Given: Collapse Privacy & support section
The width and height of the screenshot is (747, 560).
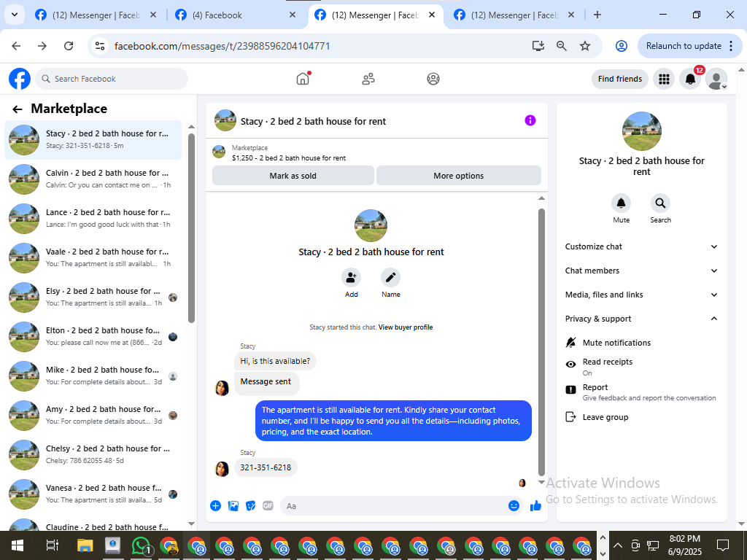Looking at the screenshot, I should 641,319.
